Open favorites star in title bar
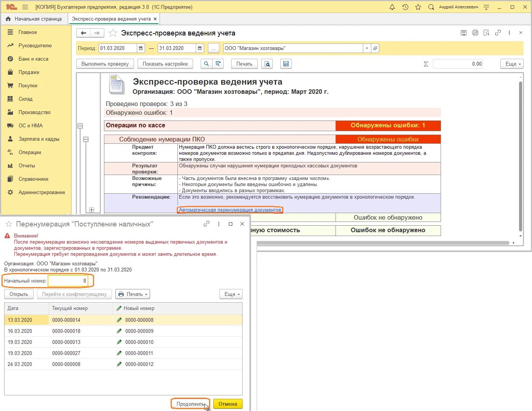 pos(418,7)
